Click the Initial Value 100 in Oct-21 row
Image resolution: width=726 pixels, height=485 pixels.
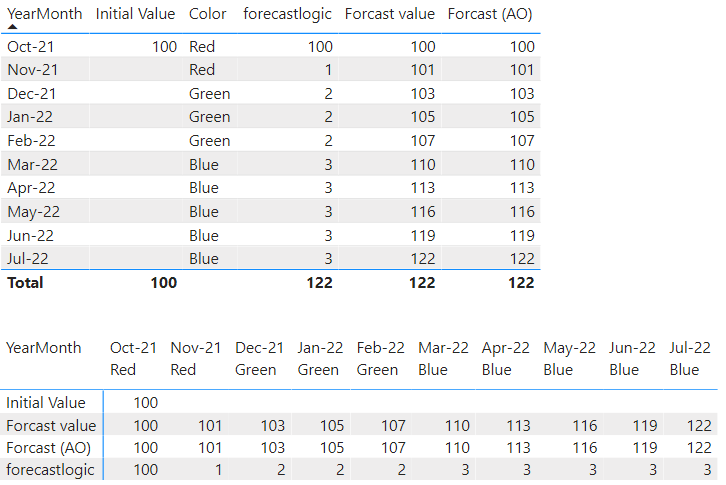tap(164, 47)
